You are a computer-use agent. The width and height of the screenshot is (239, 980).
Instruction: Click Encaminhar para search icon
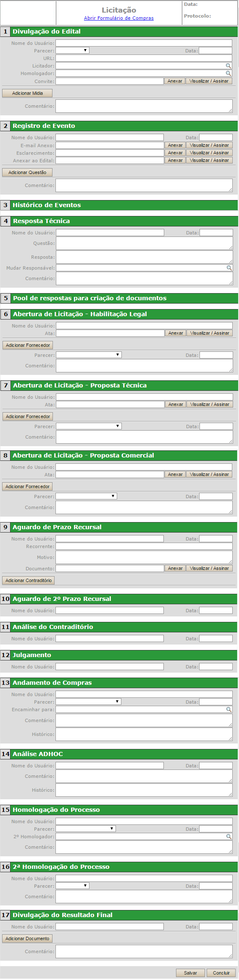click(x=229, y=710)
